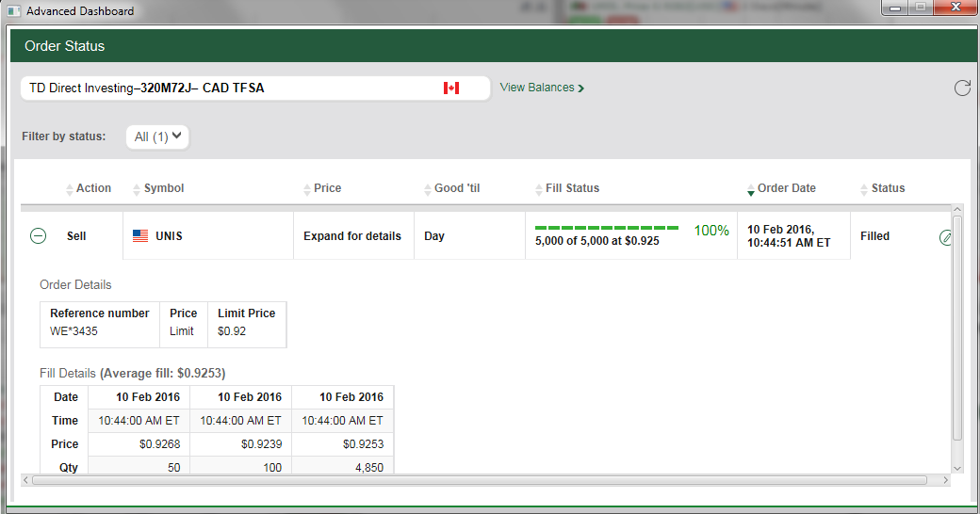Click the Limit Price value $0.92
Viewport: 980px width, 514px height.
pyautogui.click(x=231, y=331)
